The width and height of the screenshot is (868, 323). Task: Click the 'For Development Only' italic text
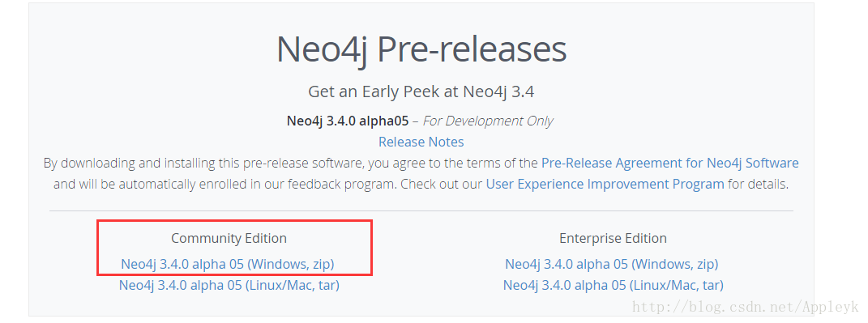(488, 121)
